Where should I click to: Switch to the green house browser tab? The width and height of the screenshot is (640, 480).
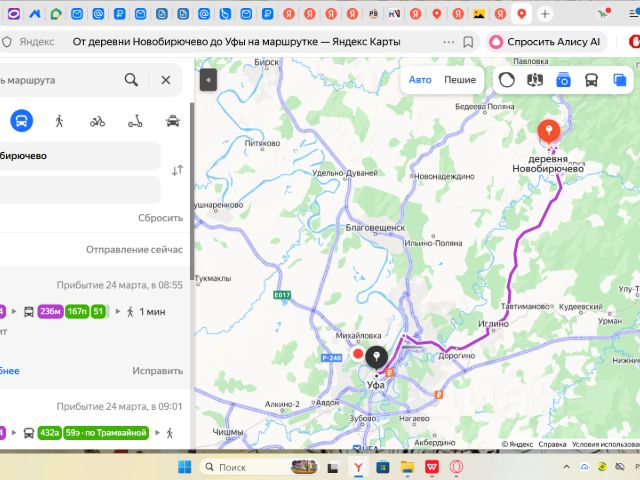coord(56,14)
